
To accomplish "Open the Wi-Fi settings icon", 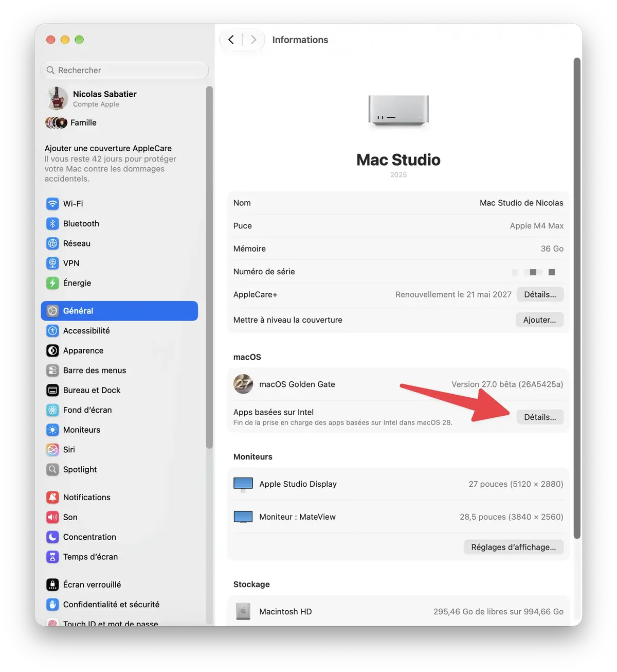I will [52, 204].
